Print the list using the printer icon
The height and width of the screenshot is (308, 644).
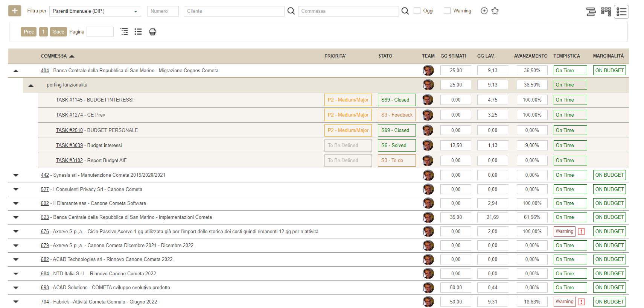[152, 32]
